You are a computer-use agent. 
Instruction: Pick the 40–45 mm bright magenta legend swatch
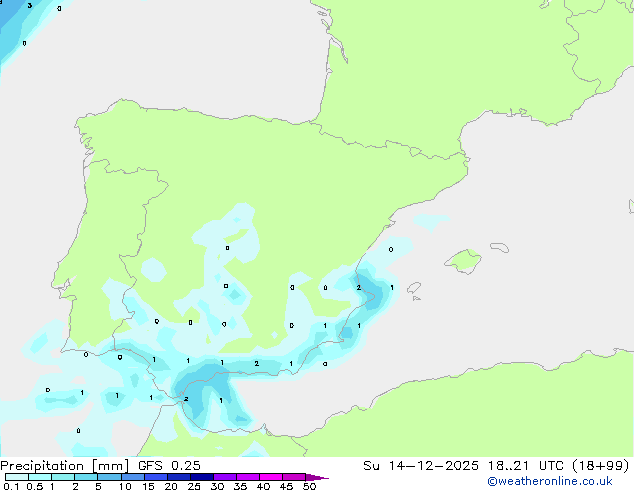[x=271, y=477]
